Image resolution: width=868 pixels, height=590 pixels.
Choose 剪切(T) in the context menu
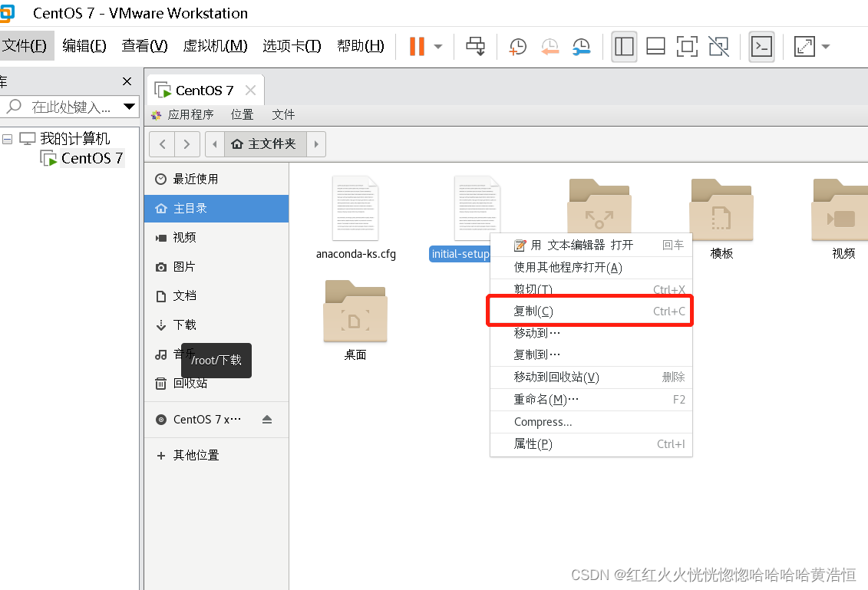click(591, 289)
